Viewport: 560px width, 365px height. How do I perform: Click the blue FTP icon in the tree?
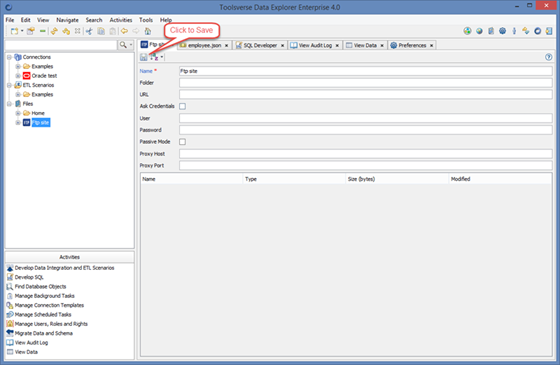(26, 122)
